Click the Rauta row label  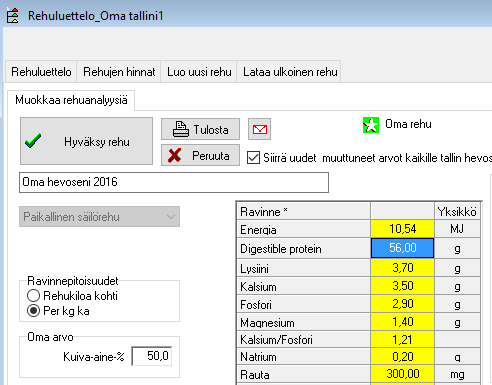pos(303,374)
